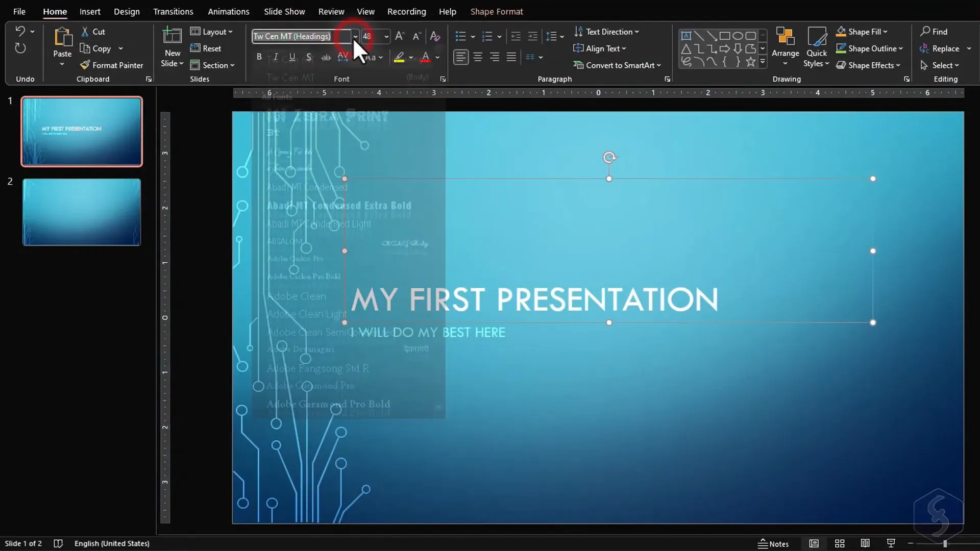
Task: Open the Section dropdown
Action: pyautogui.click(x=212, y=65)
